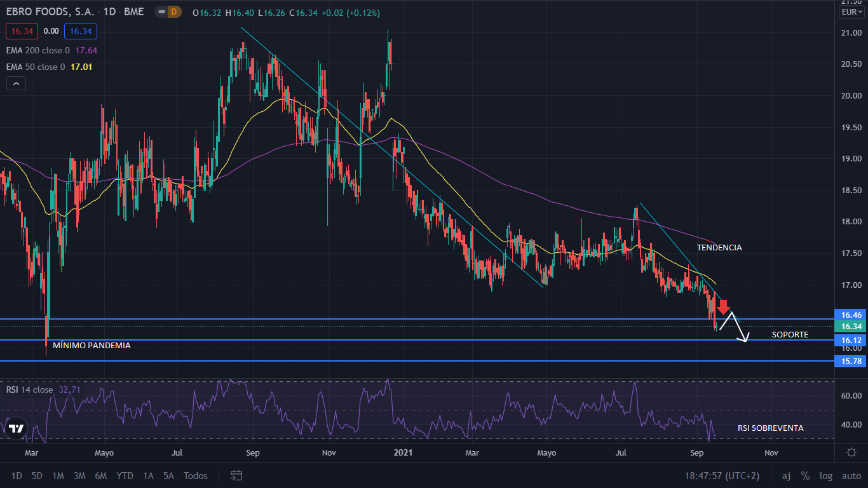Click the orange D market status badge
Viewport: 868px width, 488px height.
(175, 12)
